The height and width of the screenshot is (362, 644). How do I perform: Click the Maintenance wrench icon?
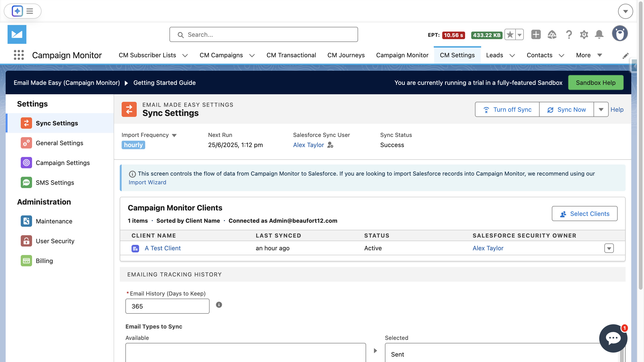tap(26, 221)
